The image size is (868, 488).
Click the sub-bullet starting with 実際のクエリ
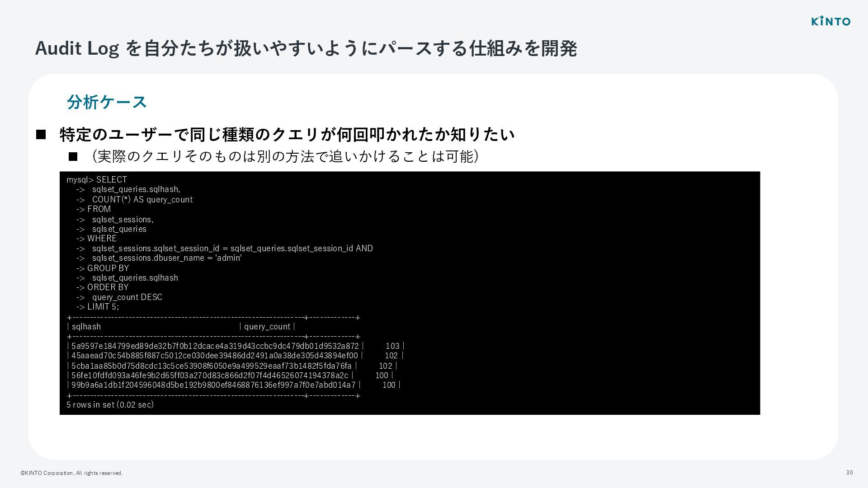(285, 156)
